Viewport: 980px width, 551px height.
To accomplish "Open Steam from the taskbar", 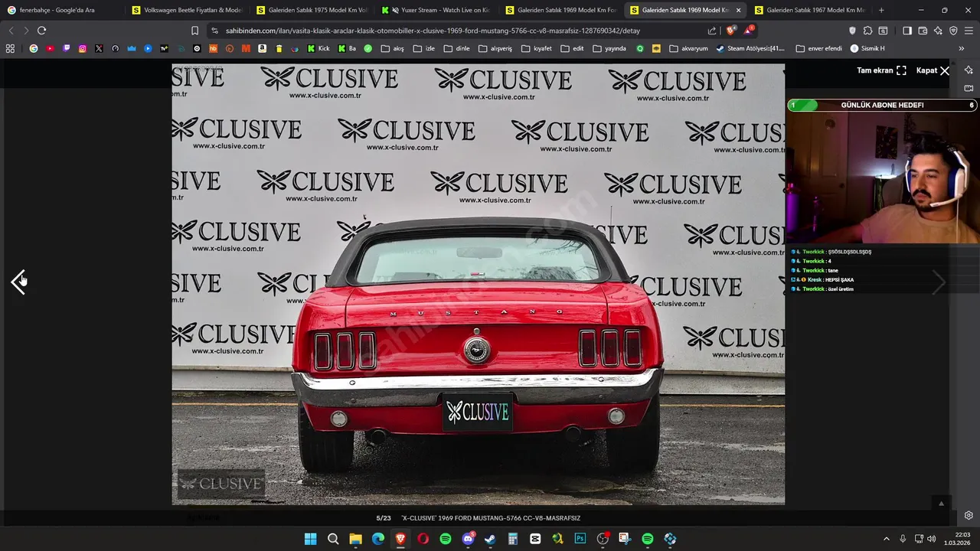I will (x=490, y=539).
